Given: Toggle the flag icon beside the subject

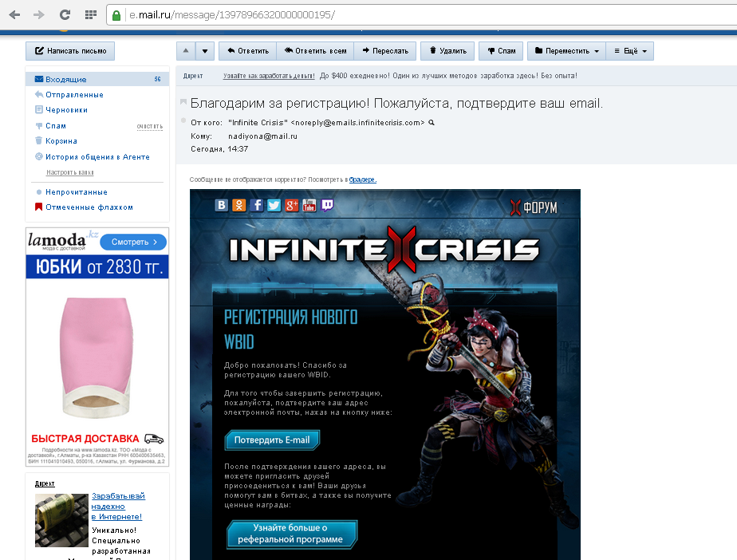Looking at the screenshot, I should pos(183,101).
